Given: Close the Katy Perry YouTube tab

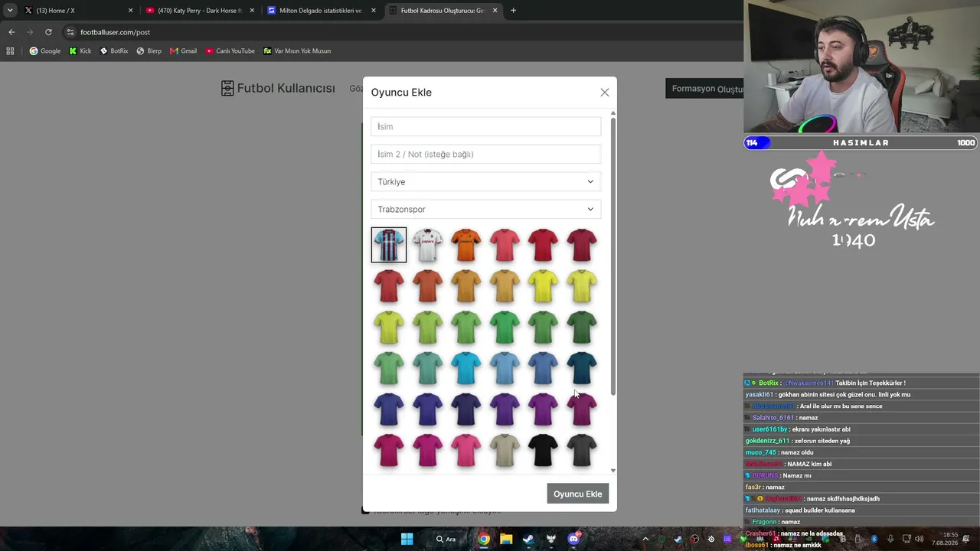Looking at the screenshot, I should (x=252, y=11).
